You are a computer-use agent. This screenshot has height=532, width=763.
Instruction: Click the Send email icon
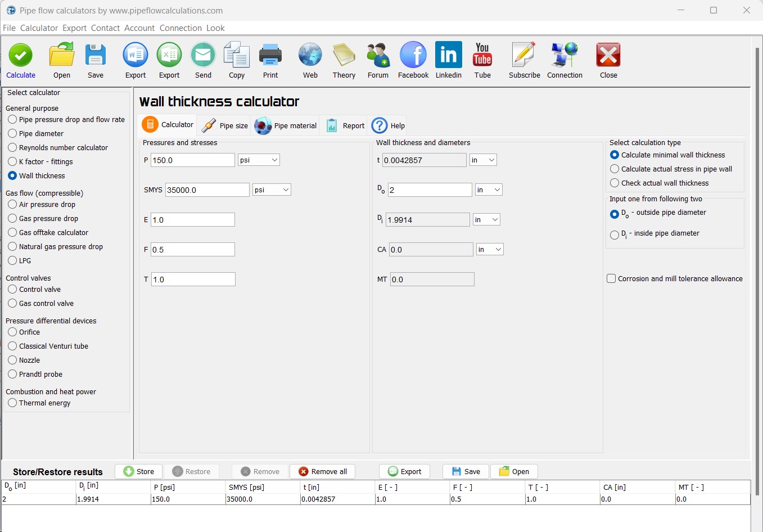pyautogui.click(x=203, y=56)
